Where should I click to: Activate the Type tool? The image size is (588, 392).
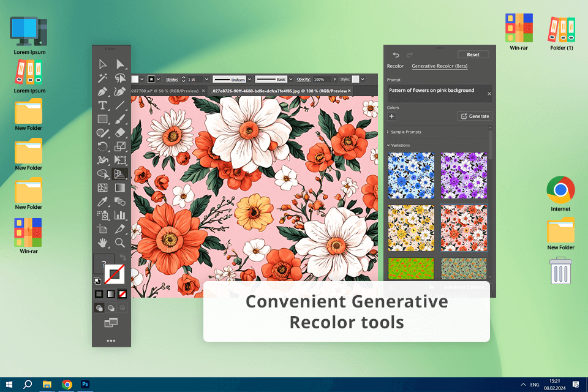(102, 105)
